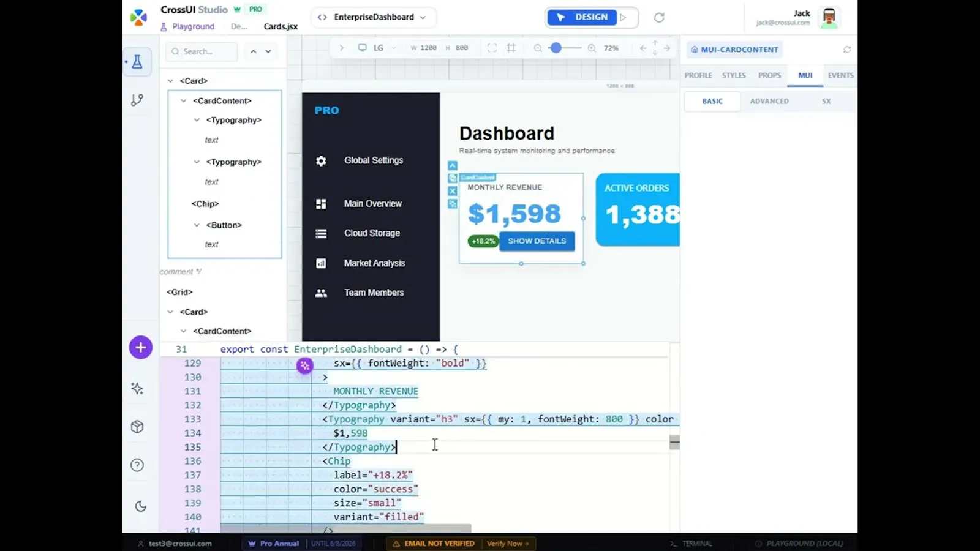This screenshot has width=980, height=551.
Task: Open the EnterpriseDashboard component dropdown
Action: pyautogui.click(x=374, y=17)
